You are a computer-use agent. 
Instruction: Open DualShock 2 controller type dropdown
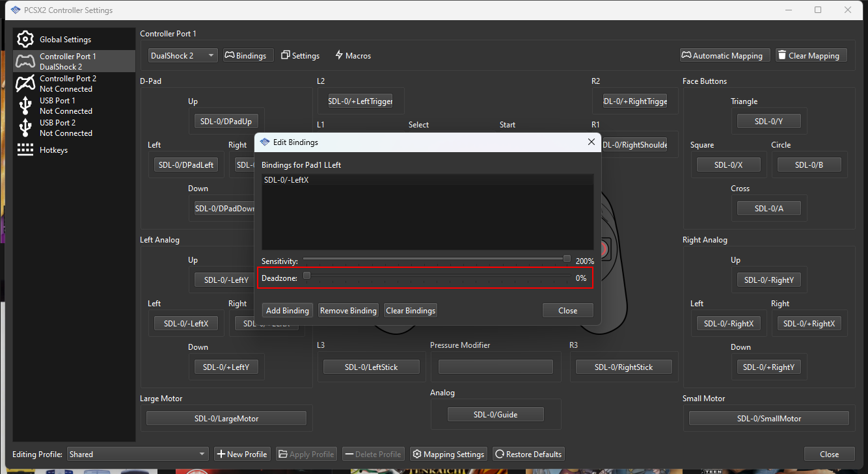tap(183, 55)
